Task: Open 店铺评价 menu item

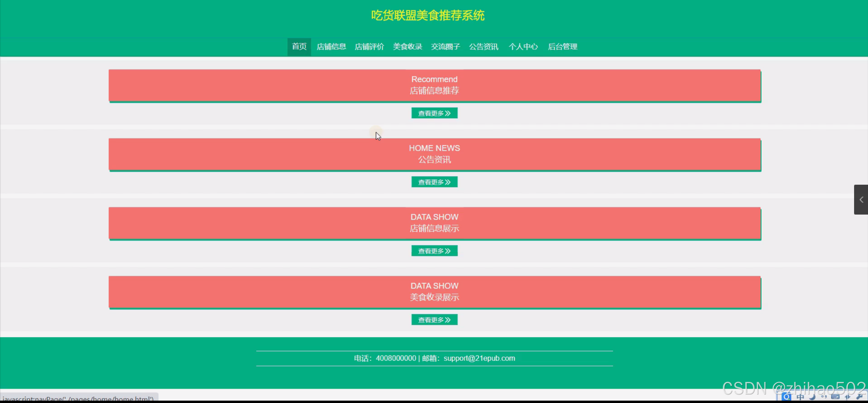Action: (x=369, y=47)
